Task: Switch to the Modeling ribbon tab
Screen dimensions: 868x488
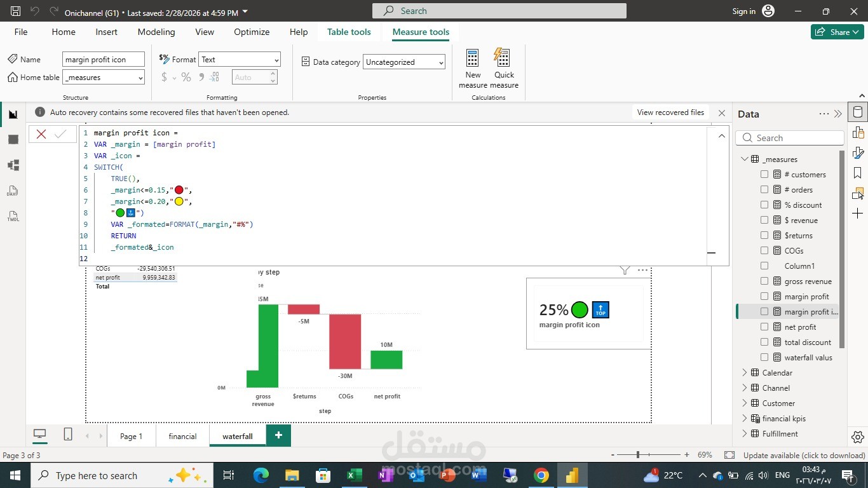Action: (x=156, y=32)
